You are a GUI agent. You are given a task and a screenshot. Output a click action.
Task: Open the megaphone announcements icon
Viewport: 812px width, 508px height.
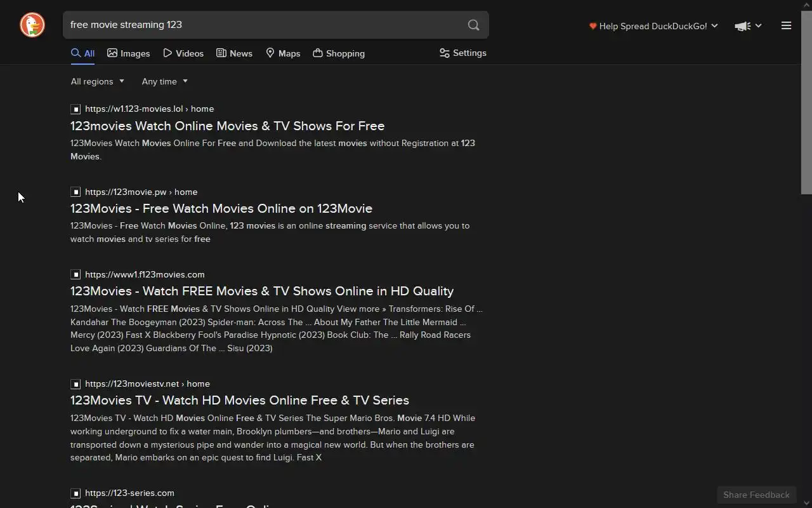tap(742, 26)
